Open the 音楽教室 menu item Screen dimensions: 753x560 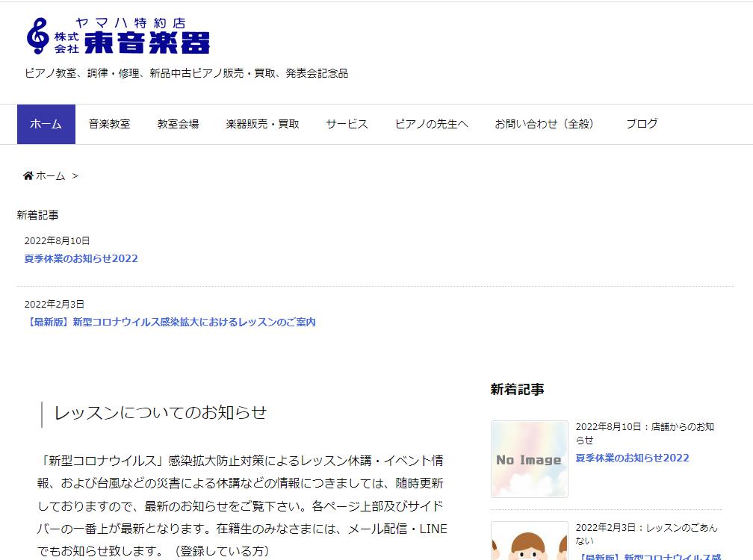coord(109,124)
